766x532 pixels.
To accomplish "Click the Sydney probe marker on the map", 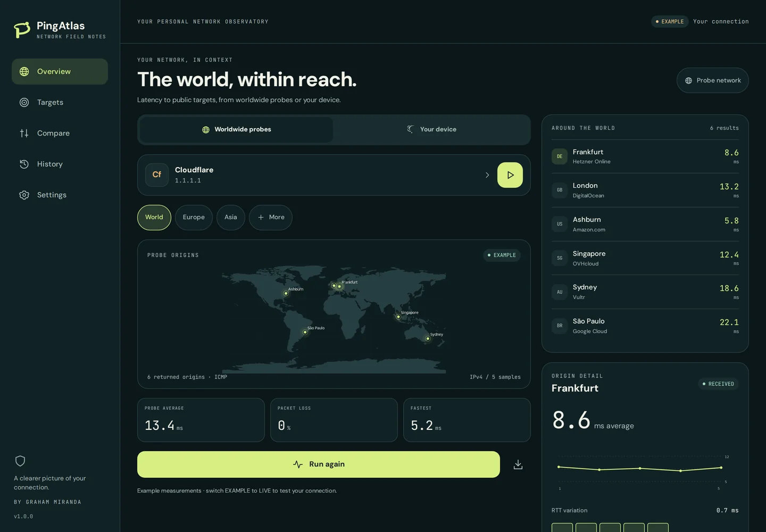I will (x=428, y=338).
